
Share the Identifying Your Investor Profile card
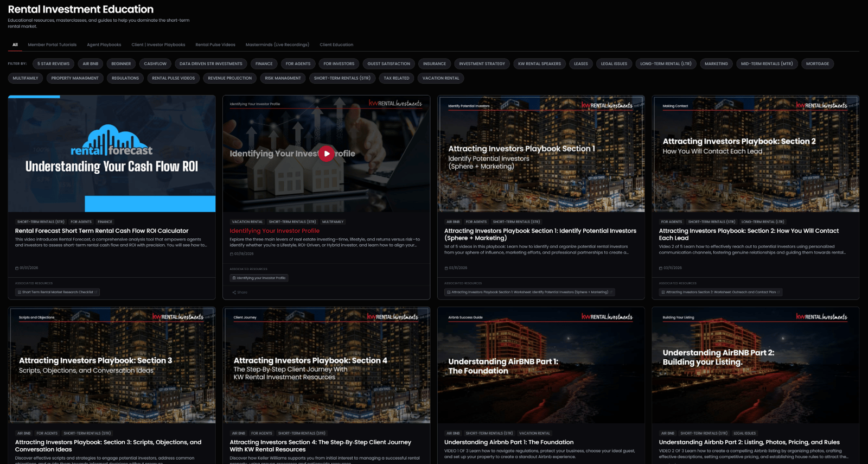click(240, 292)
